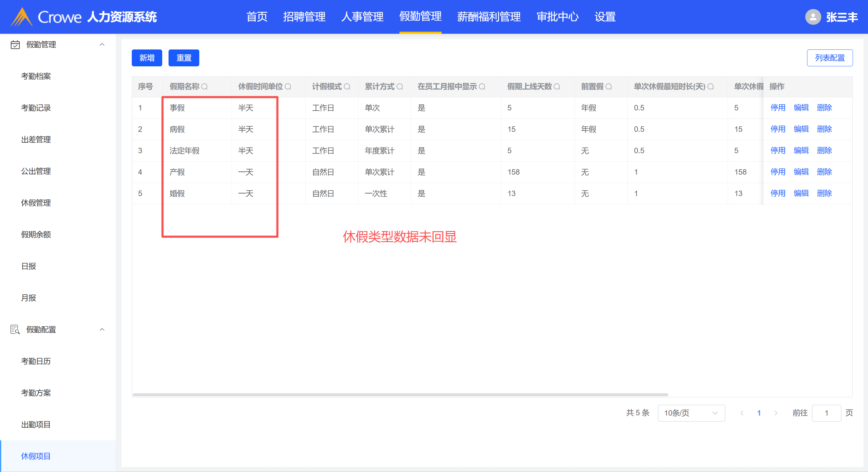Switch to the 审批中心 top menu

(x=557, y=17)
